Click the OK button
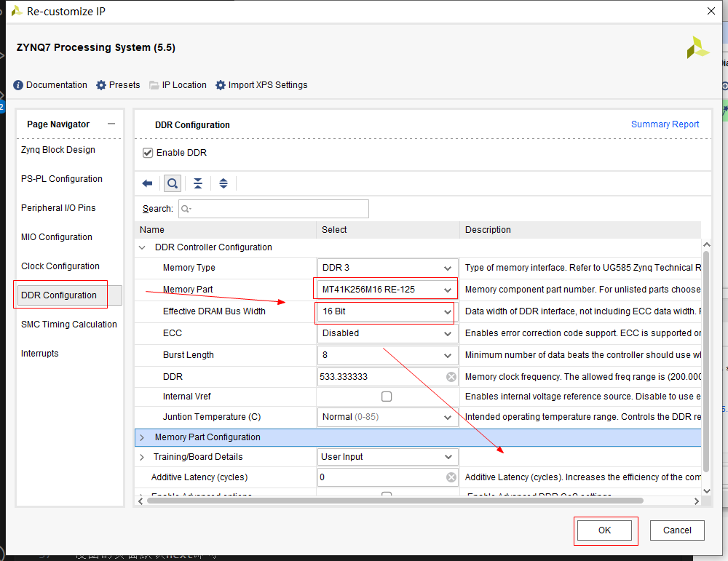Image resolution: width=728 pixels, height=561 pixels. point(604,530)
